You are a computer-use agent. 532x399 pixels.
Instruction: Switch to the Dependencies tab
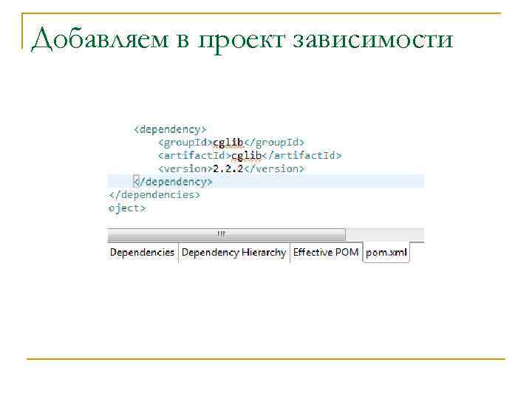[143, 253]
